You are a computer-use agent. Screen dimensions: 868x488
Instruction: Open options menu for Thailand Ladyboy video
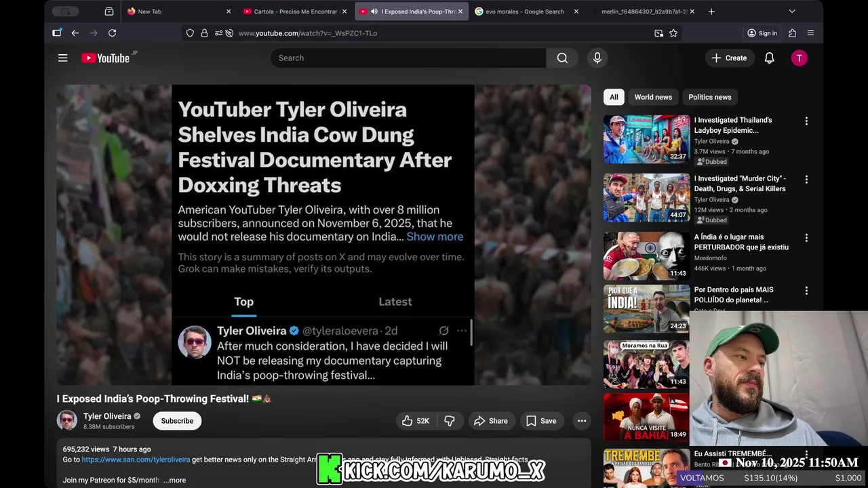(806, 121)
